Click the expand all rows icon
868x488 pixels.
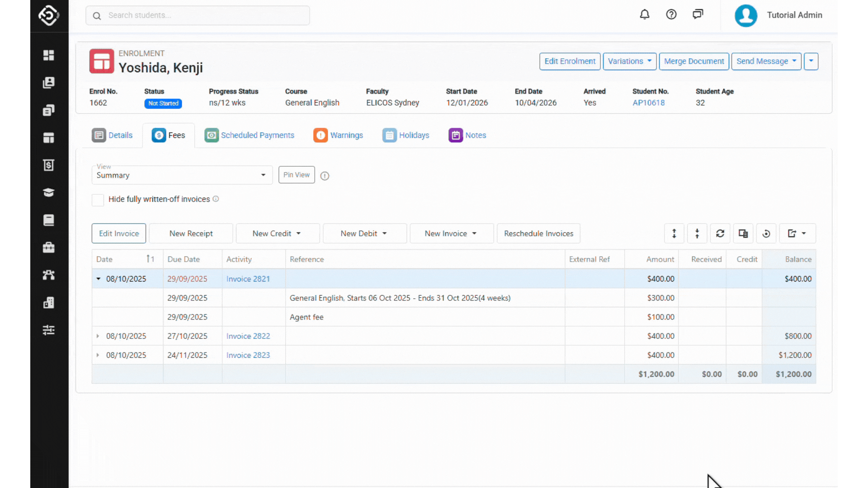(x=674, y=234)
